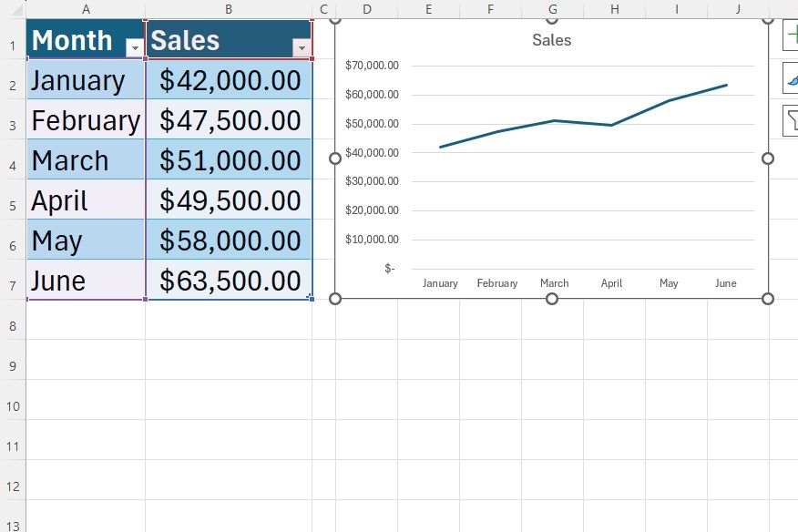Click the February label on chart axis
798x532 pixels.
tap(497, 283)
